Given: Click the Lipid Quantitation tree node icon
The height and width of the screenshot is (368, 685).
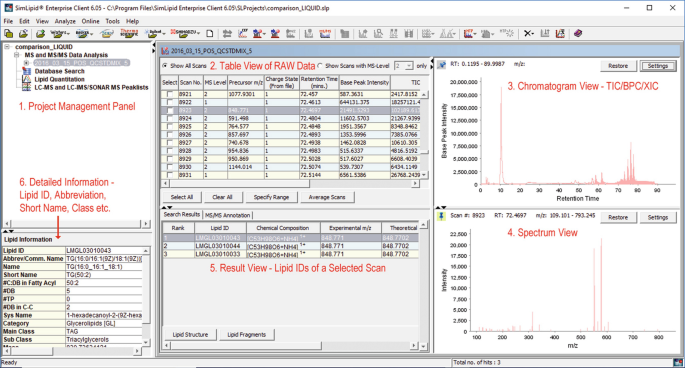Looking at the screenshot, I should 26,80.
